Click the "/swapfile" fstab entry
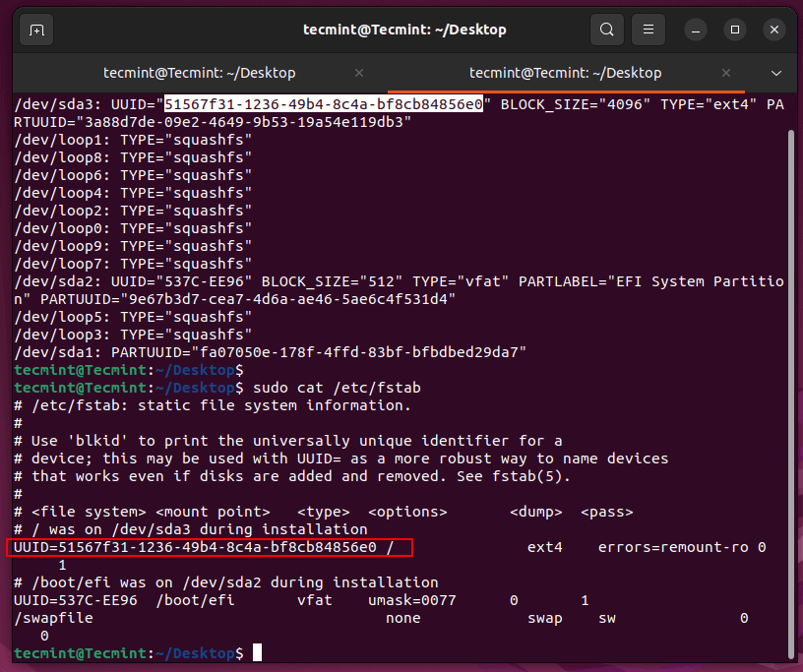This screenshot has width=803, height=672. click(x=54, y=618)
